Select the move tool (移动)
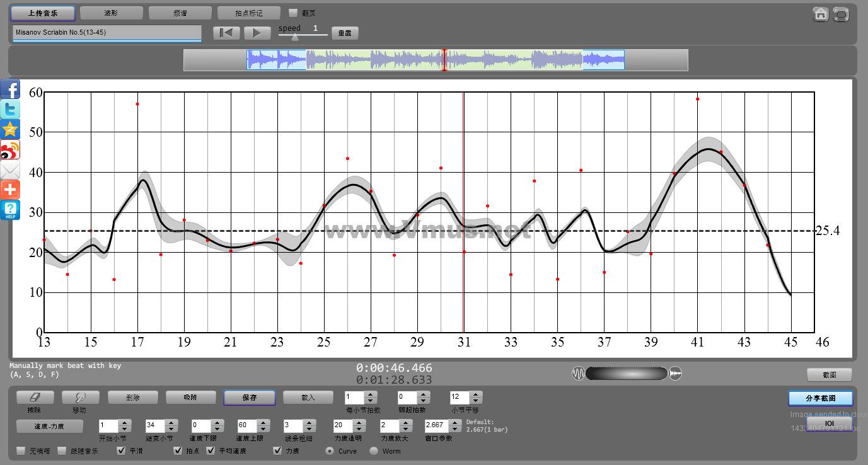 click(x=80, y=398)
